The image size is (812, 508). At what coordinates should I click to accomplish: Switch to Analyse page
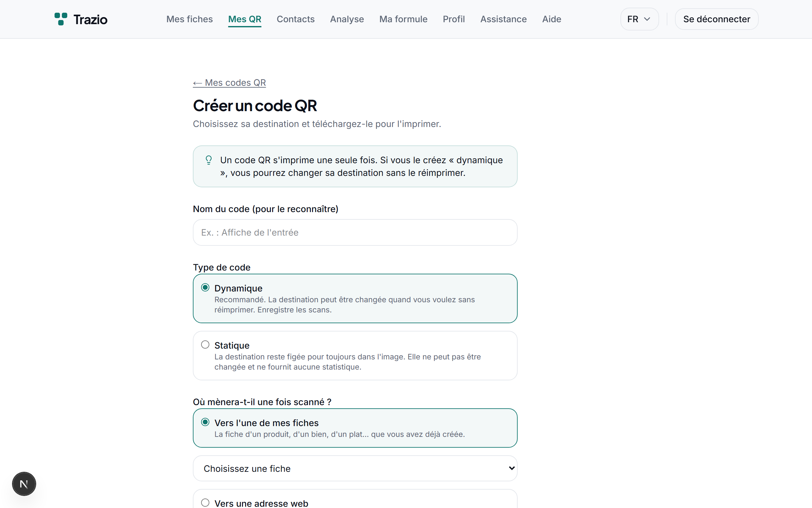coord(347,19)
